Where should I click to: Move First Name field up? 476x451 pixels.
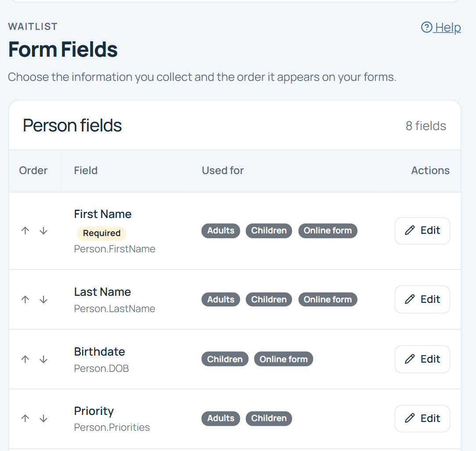pyautogui.click(x=25, y=231)
